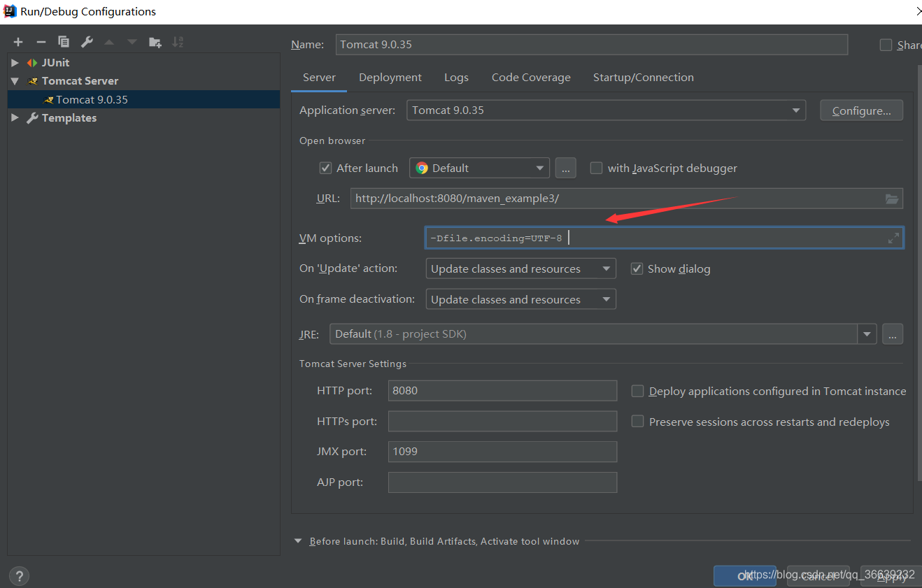This screenshot has width=922, height=588.
Task: Click the VM options input field
Action: 664,238
